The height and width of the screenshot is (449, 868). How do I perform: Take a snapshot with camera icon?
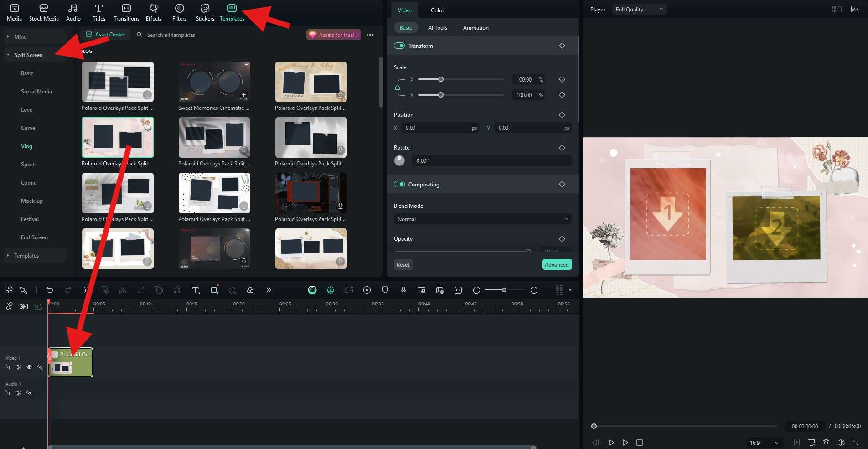point(826,442)
